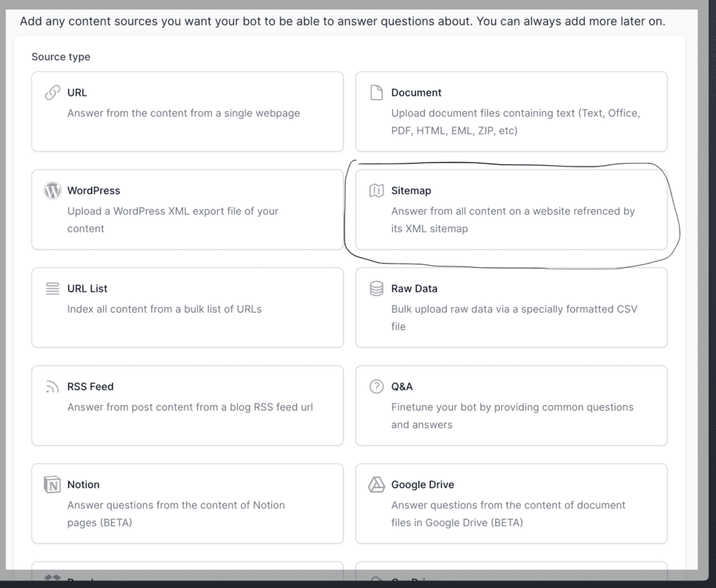
Task: Choose the URL List bulk index description
Action: coord(164,309)
